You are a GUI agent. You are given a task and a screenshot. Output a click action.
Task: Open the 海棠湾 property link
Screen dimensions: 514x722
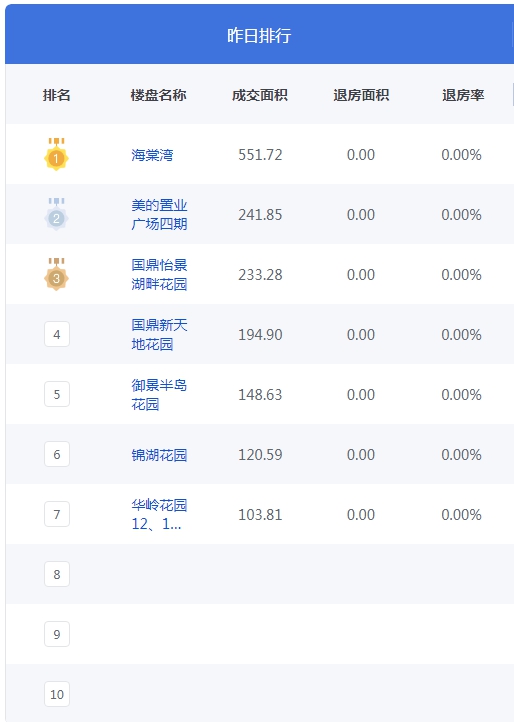[152, 155]
